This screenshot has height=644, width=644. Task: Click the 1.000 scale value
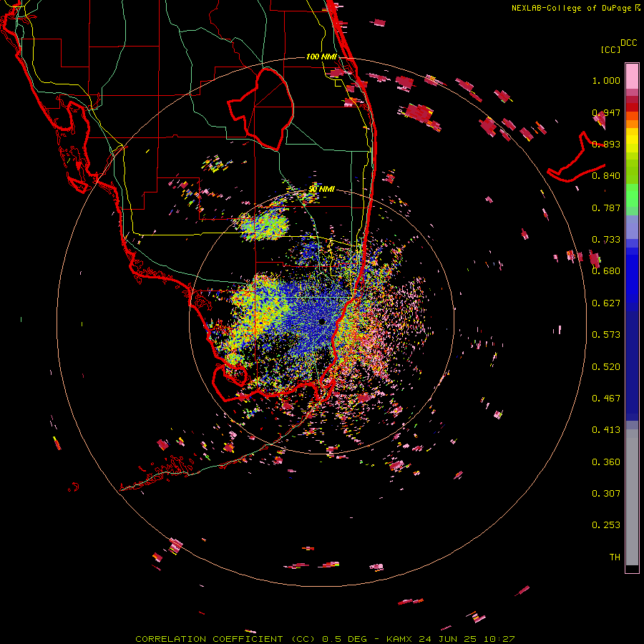(606, 80)
